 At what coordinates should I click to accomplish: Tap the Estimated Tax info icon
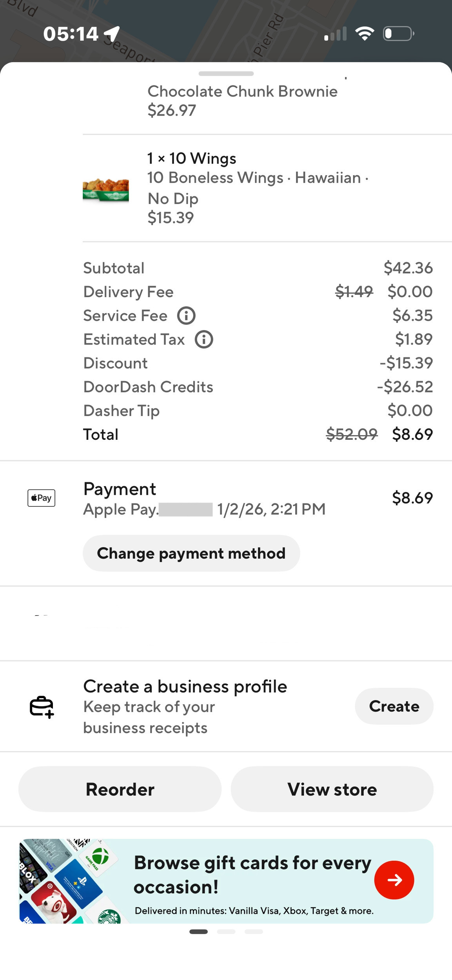204,339
